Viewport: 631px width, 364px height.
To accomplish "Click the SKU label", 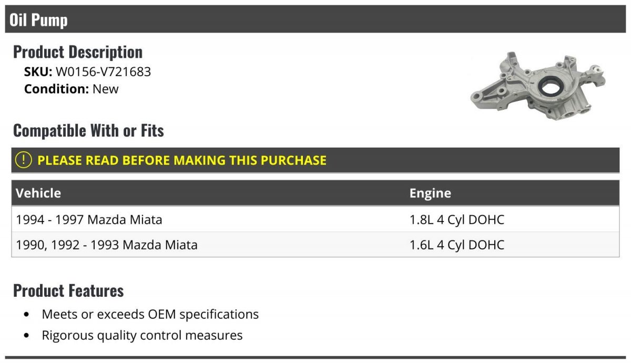I will coord(38,72).
